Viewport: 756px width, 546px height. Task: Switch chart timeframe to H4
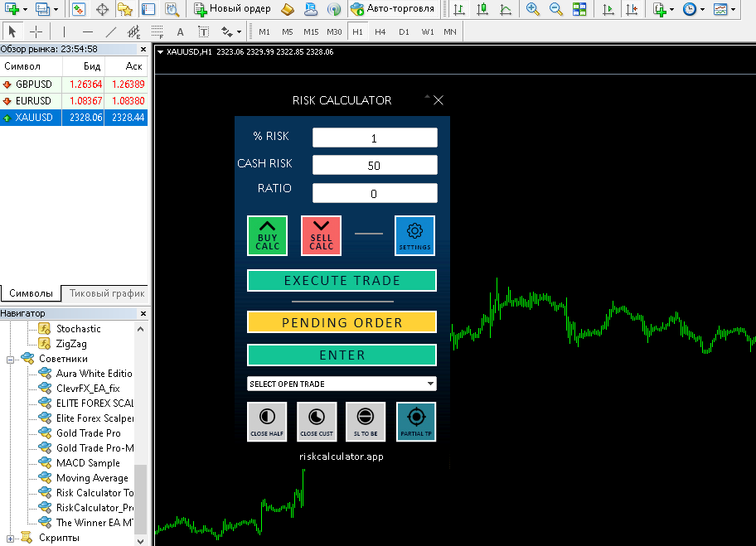click(x=380, y=32)
